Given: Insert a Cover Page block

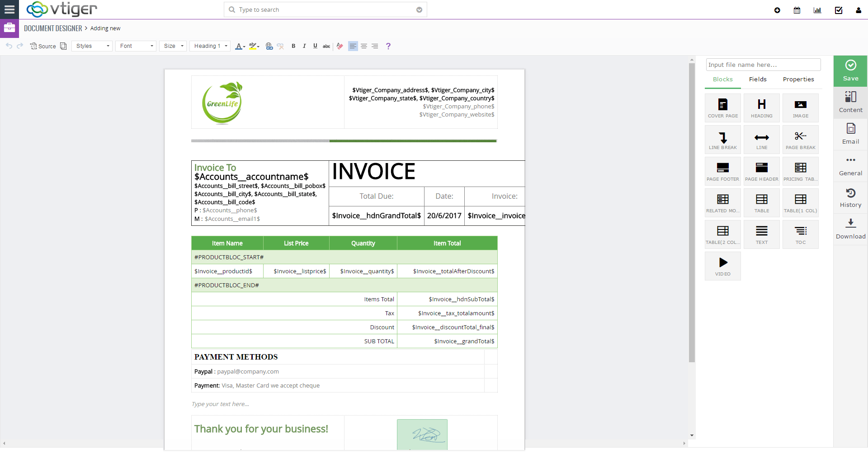Looking at the screenshot, I should point(722,107).
